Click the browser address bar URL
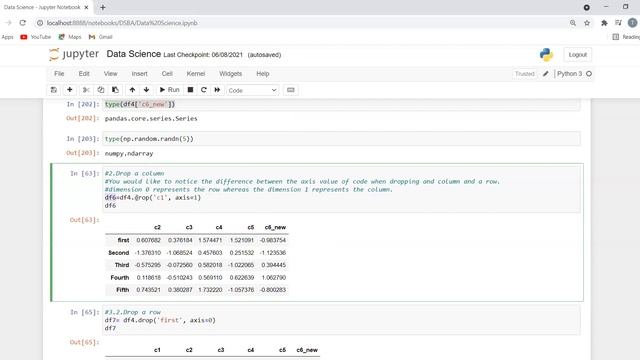This screenshot has width=640, height=360. [x=122, y=23]
